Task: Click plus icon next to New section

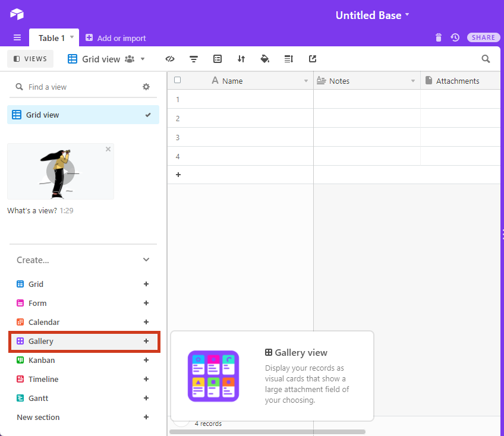Action: click(146, 417)
